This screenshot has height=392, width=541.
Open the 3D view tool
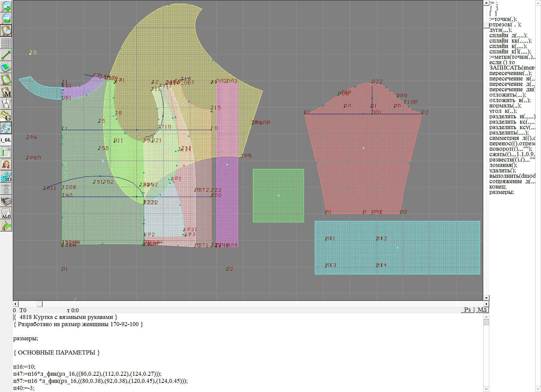6,177
